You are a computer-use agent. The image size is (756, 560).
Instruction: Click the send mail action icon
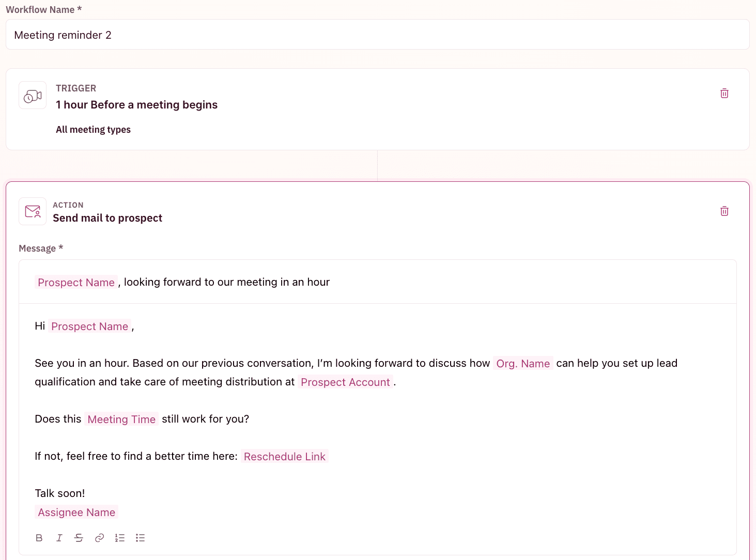[32, 211]
